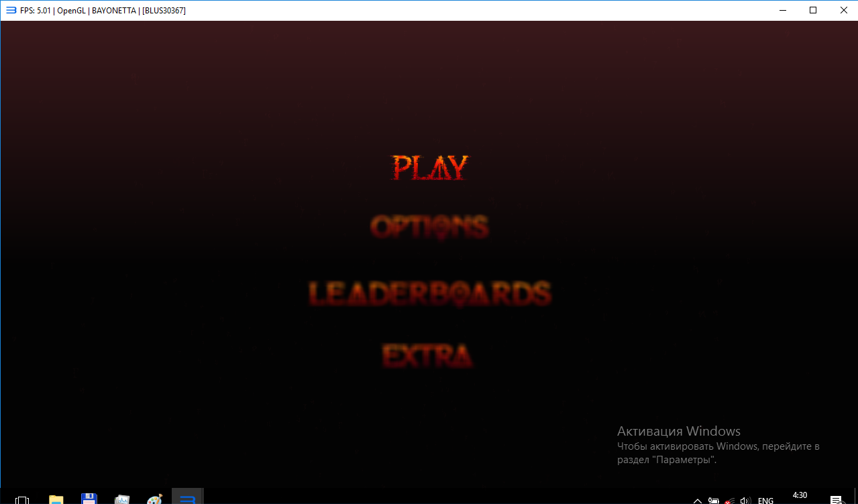Minimize the RPCS3 game window
858x504 pixels.
point(782,10)
